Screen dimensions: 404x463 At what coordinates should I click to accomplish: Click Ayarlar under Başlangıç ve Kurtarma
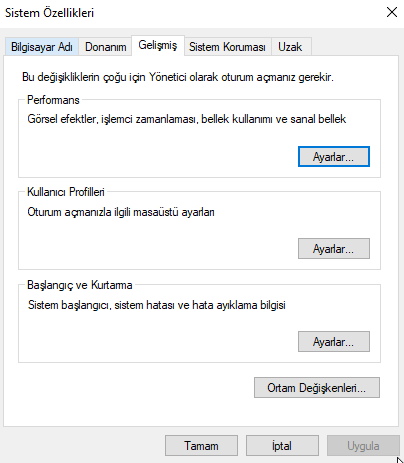(x=334, y=341)
